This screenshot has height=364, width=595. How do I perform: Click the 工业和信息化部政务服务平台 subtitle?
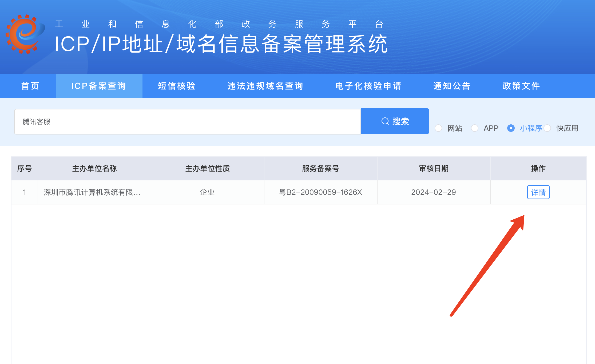click(219, 24)
